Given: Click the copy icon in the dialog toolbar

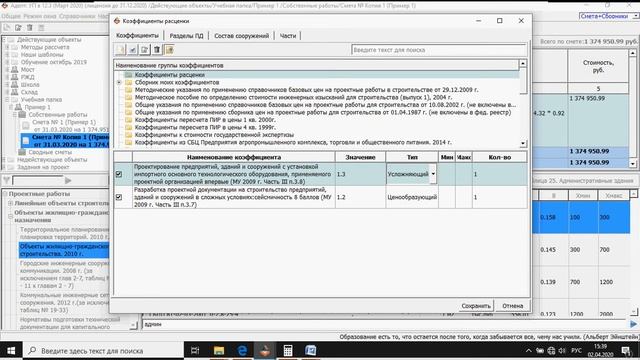Looking at the screenshot, I should [x=145, y=50].
